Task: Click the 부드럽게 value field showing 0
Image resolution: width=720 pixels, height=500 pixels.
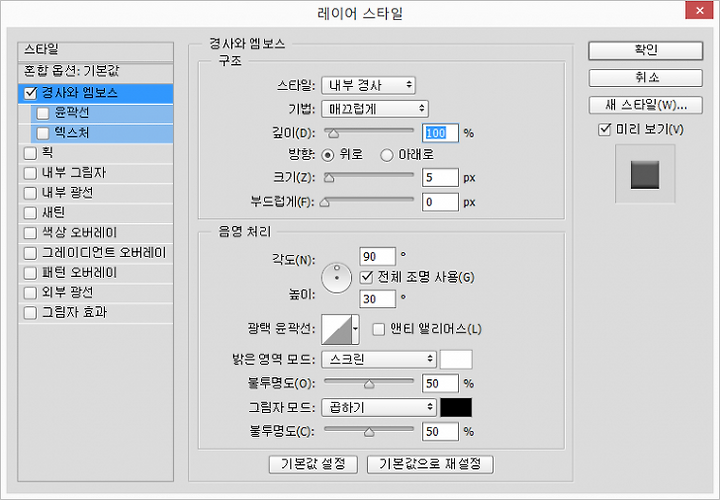Action: [440, 202]
